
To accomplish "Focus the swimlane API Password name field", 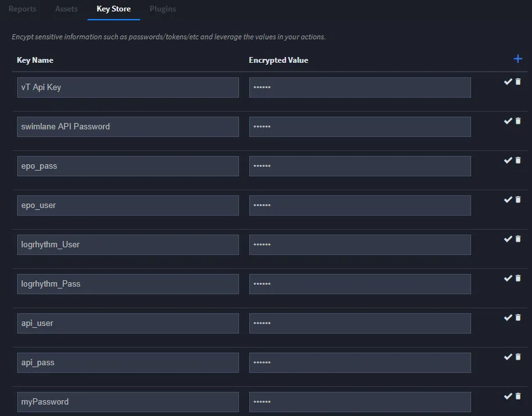I will click(128, 127).
